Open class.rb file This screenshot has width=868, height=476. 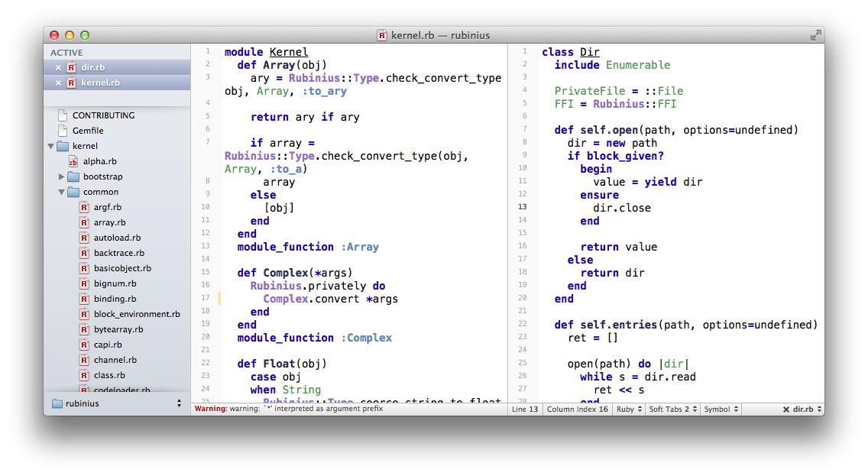click(109, 375)
